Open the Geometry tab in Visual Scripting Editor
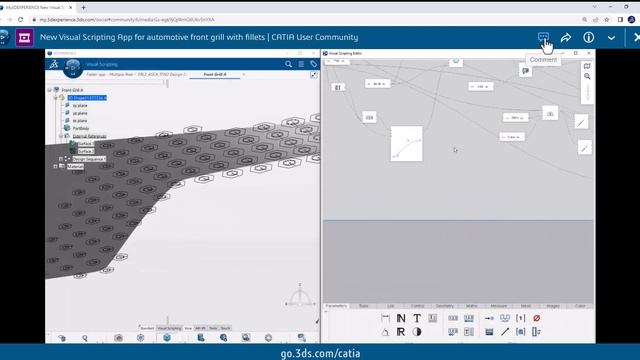This screenshot has height=360, width=640. (x=444, y=306)
